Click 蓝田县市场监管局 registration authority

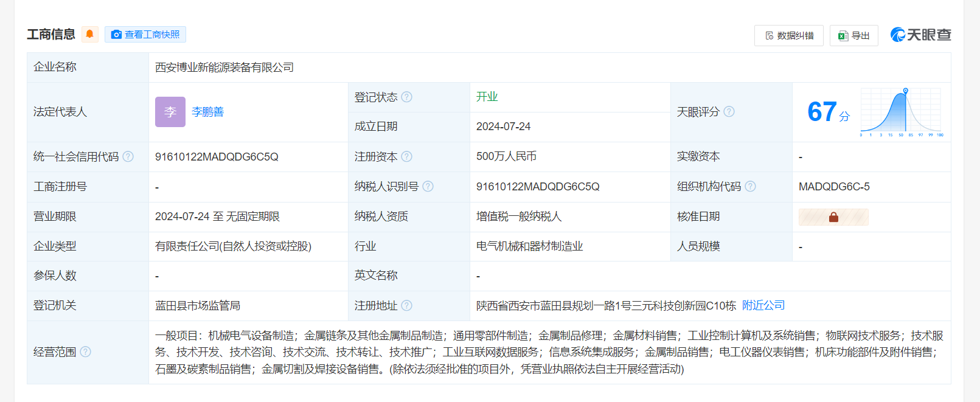(x=198, y=306)
